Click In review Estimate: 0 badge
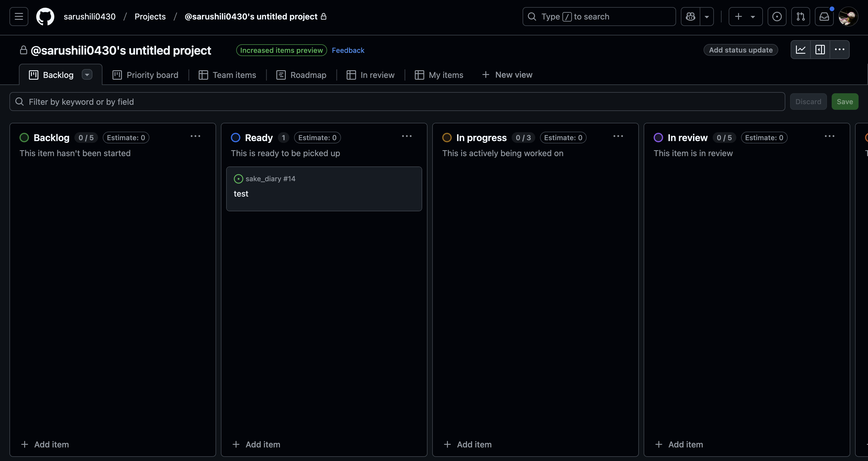 [764, 138]
